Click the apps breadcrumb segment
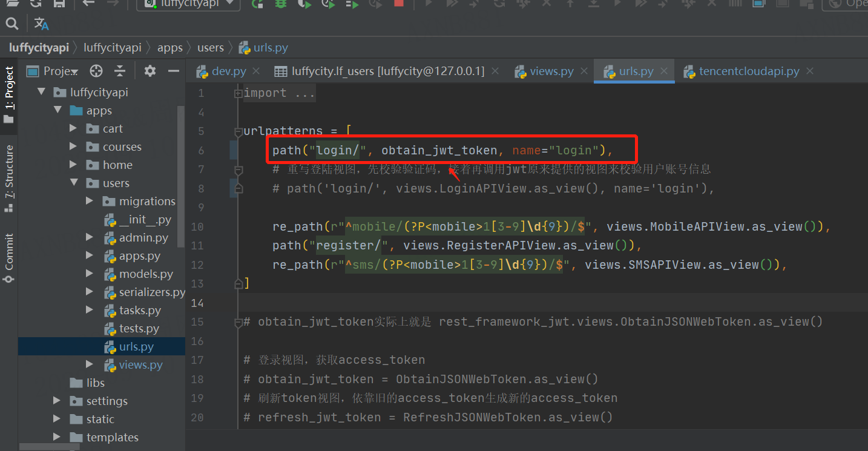 click(x=169, y=47)
